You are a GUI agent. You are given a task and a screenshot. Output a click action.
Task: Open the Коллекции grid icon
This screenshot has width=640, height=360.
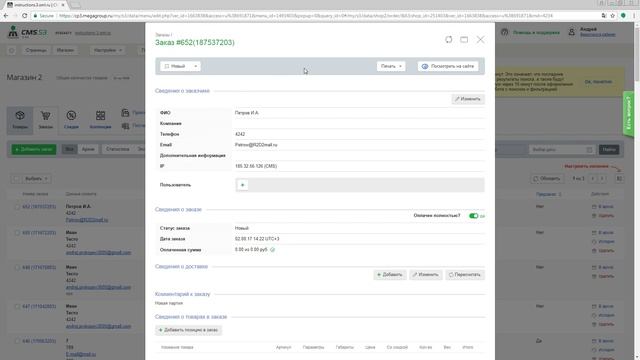[100, 120]
